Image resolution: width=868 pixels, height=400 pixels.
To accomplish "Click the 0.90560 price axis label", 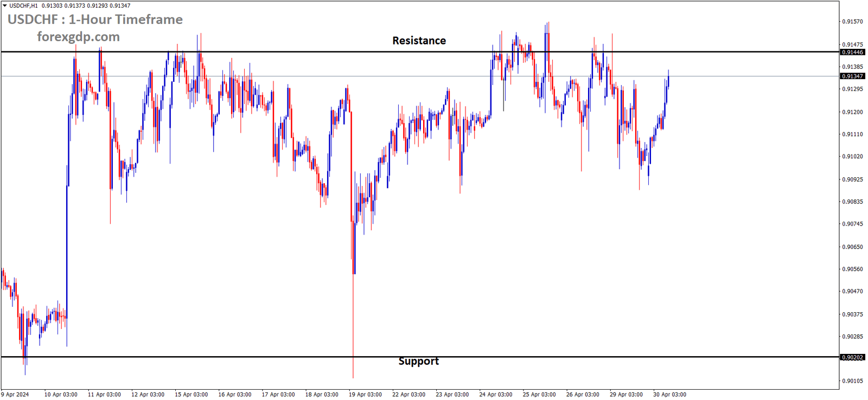I will click(x=852, y=269).
